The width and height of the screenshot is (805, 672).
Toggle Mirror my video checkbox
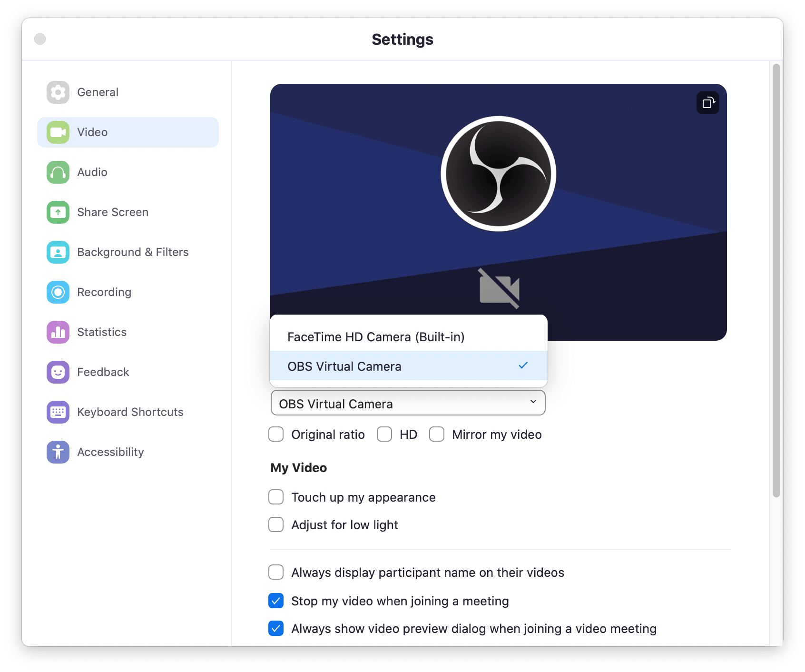pos(437,435)
